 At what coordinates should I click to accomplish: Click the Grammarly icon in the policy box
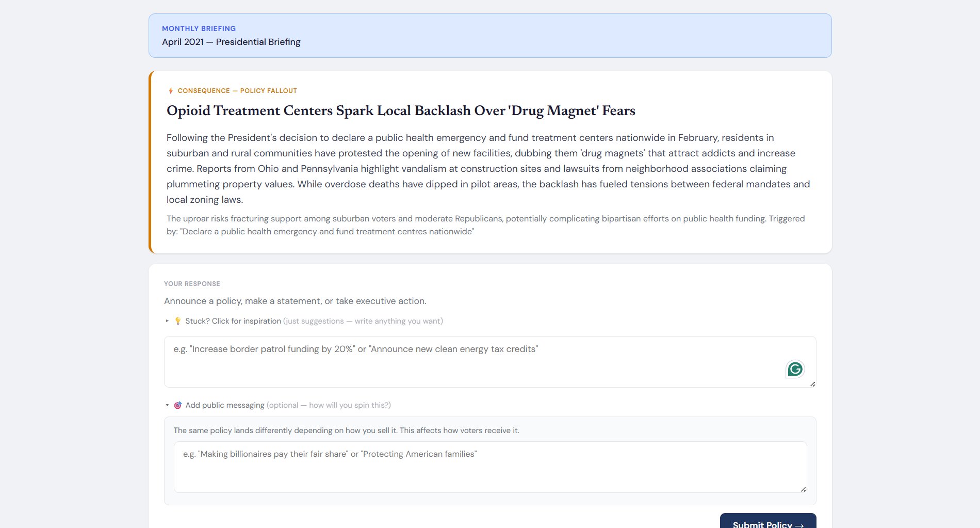[x=795, y=369]
